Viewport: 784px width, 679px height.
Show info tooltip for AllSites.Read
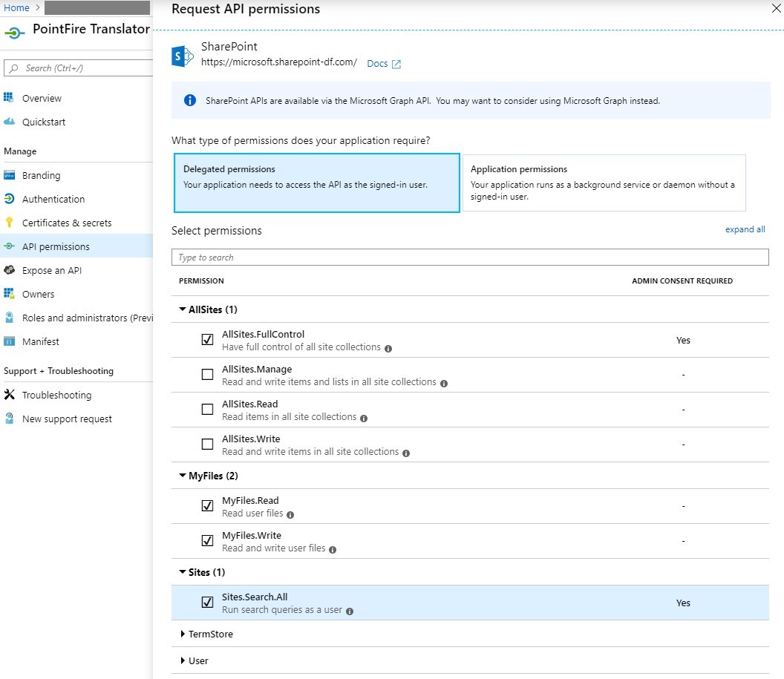(364, 419)
